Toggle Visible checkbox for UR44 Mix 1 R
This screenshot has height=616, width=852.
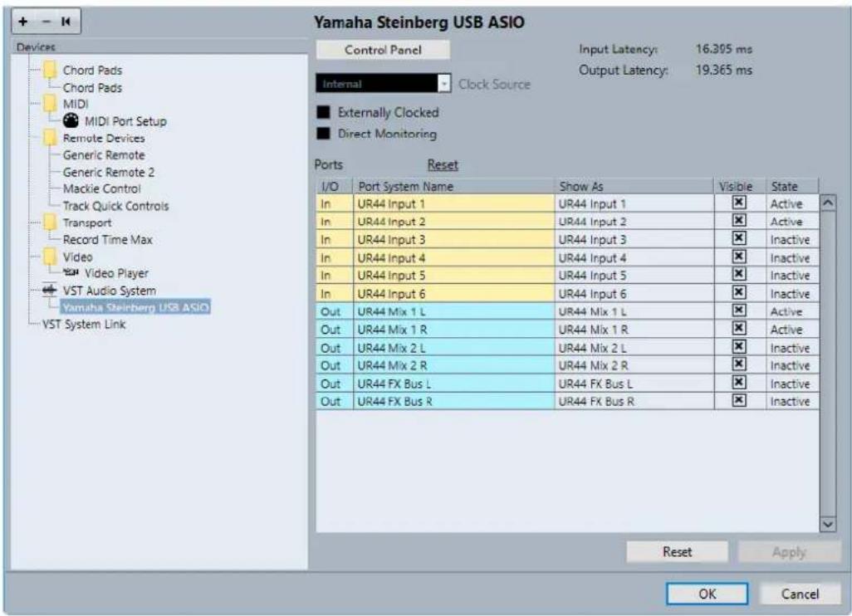(x=738, y=329)
